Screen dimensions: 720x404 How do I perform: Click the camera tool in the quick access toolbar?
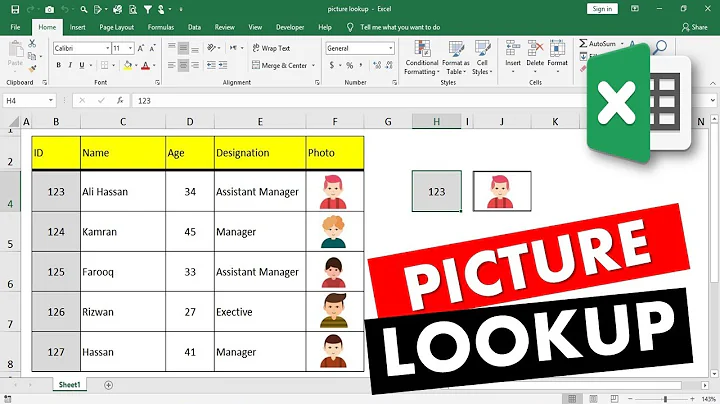[50, 9]
